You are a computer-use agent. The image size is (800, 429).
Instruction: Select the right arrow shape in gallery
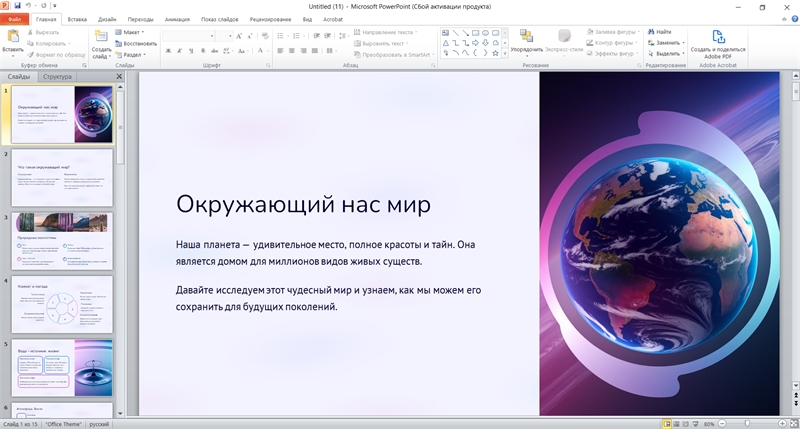pyautogui.click(x=475, y=43)
